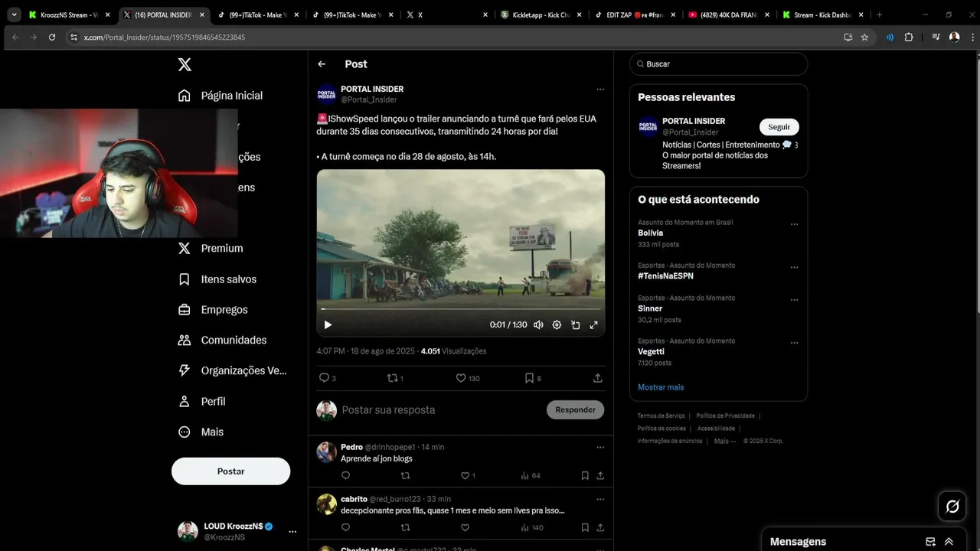The height and width of the screenshot is (551, 980).
Task: Mute the video volume
Action: click(x=538, y=324)
